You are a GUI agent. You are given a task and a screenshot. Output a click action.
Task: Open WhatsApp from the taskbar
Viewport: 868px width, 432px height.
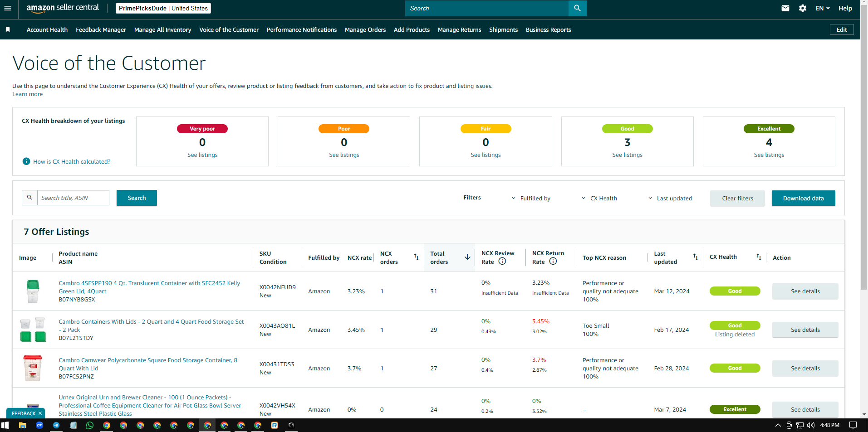pyautogui.click(x=90, y=425)
